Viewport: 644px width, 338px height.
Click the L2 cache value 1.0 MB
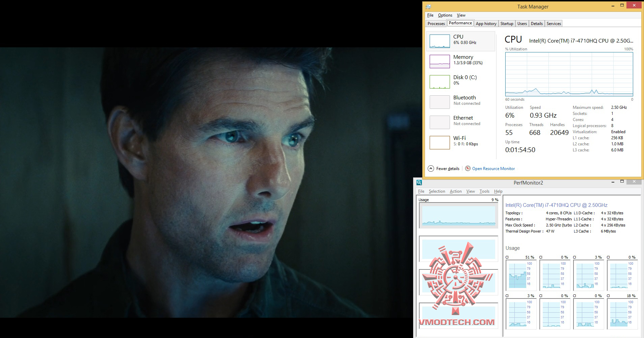[x=617, y=144]
